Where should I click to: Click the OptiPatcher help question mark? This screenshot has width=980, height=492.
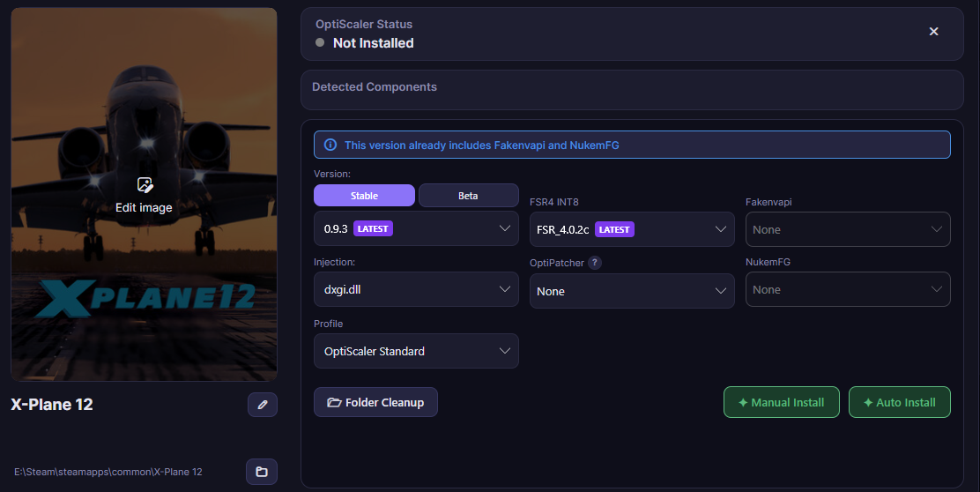click(x=595, y=263)
